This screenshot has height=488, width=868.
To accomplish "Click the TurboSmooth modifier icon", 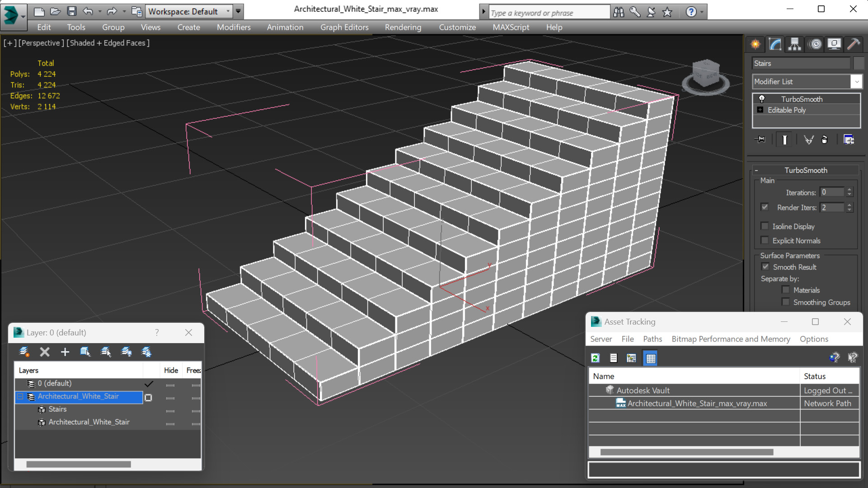I will (x=761, y=98).
